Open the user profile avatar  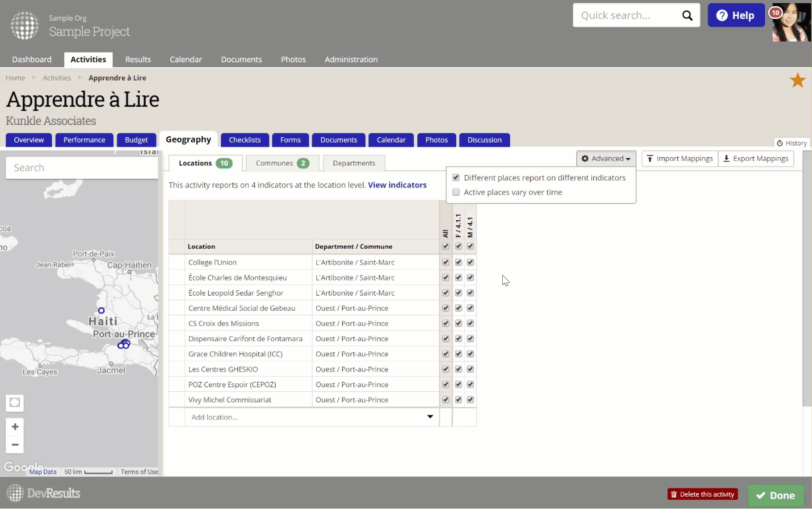point(791,23)
